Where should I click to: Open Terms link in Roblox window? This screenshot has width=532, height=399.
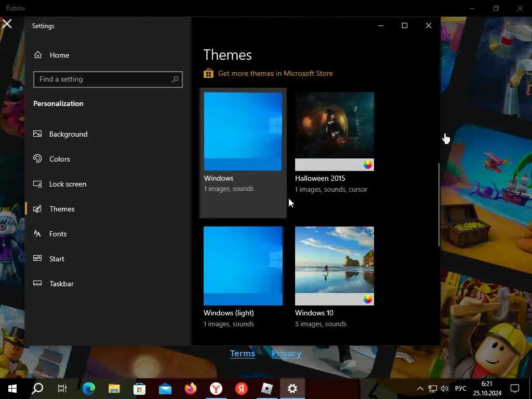pos(243,353)
